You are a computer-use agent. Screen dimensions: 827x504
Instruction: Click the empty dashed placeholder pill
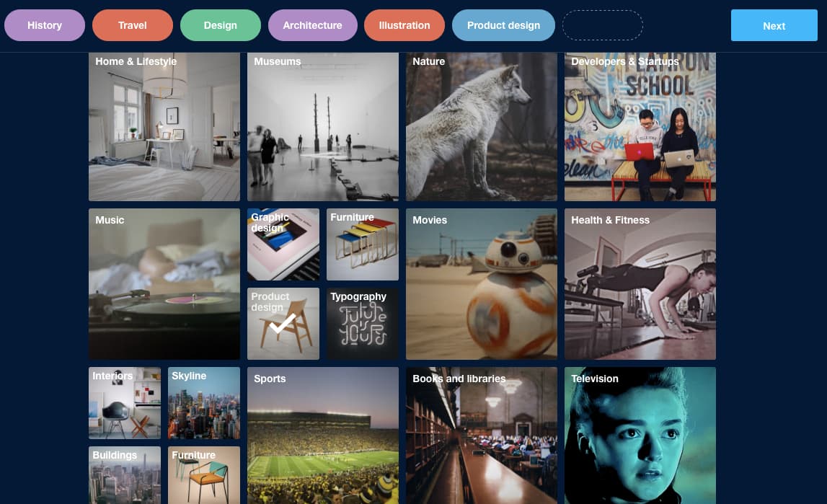coord(602,25)
